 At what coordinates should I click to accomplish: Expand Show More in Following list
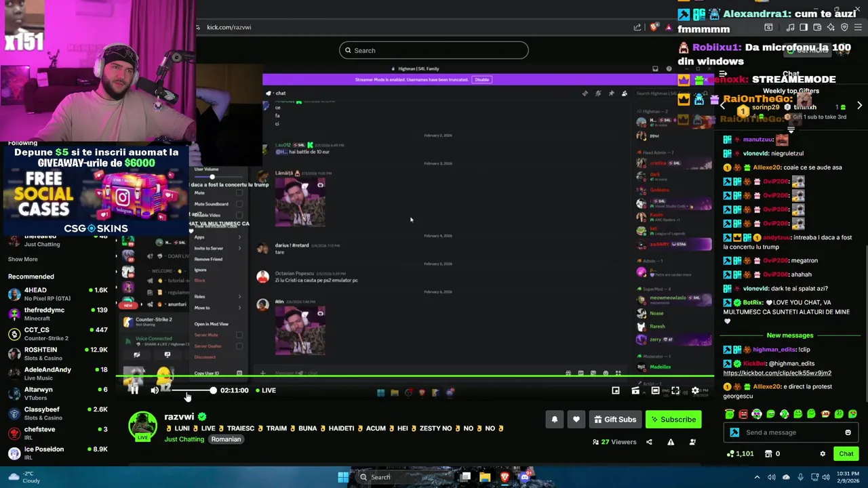tap(23, 259)
